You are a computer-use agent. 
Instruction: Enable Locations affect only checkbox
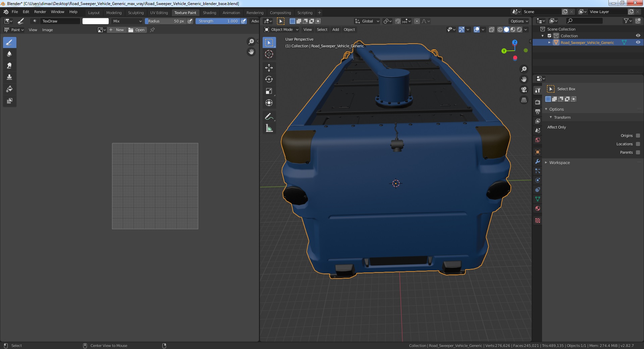[638, 144]
